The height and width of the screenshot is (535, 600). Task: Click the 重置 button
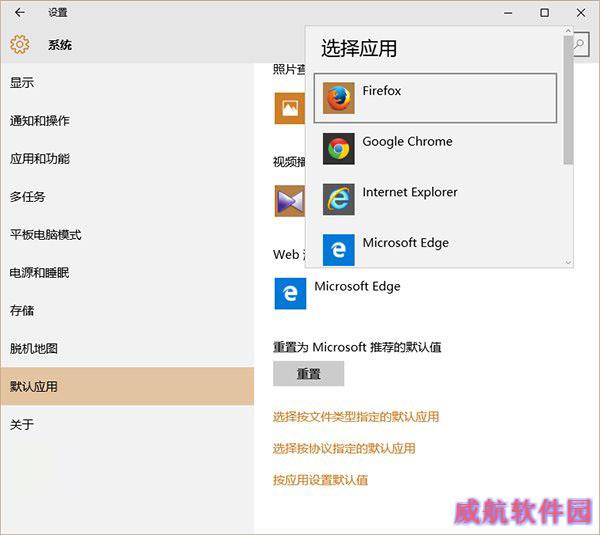(x=308, y=374)
